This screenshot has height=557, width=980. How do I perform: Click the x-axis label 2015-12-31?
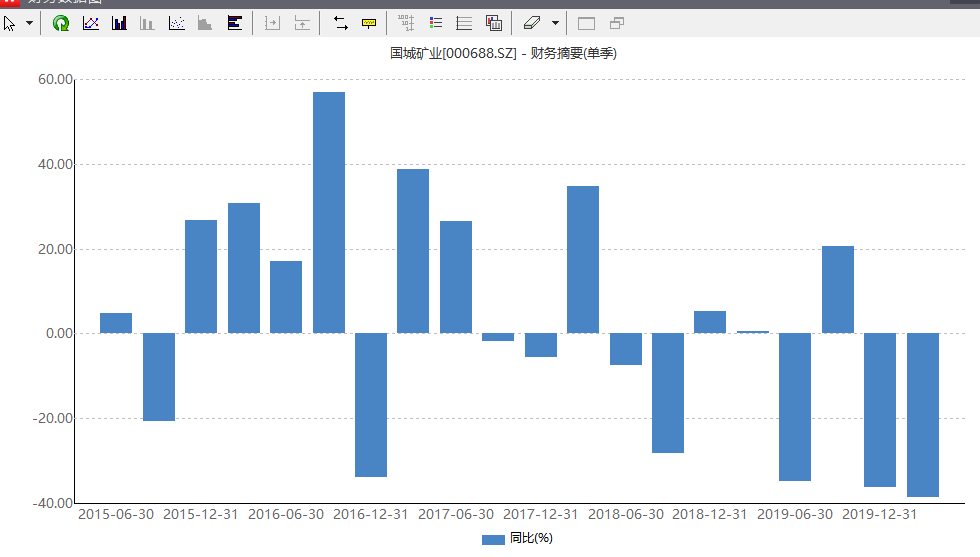[x=201, y=514]
